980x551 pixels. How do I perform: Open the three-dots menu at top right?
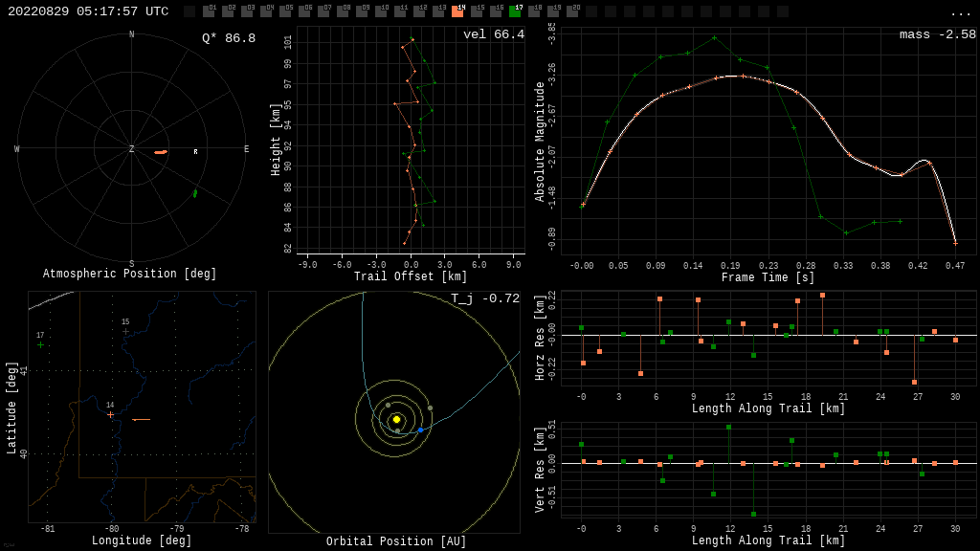click(x=961, y=12)
